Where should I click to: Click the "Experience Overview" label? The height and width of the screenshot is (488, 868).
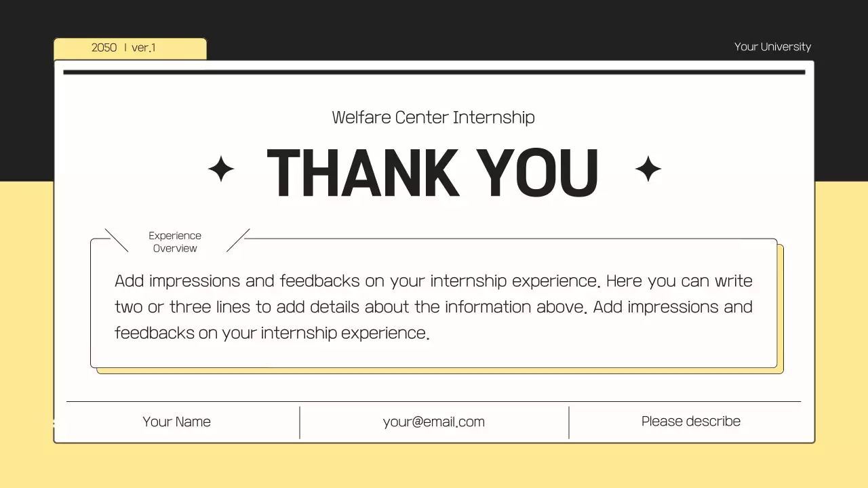pos(175,242)
